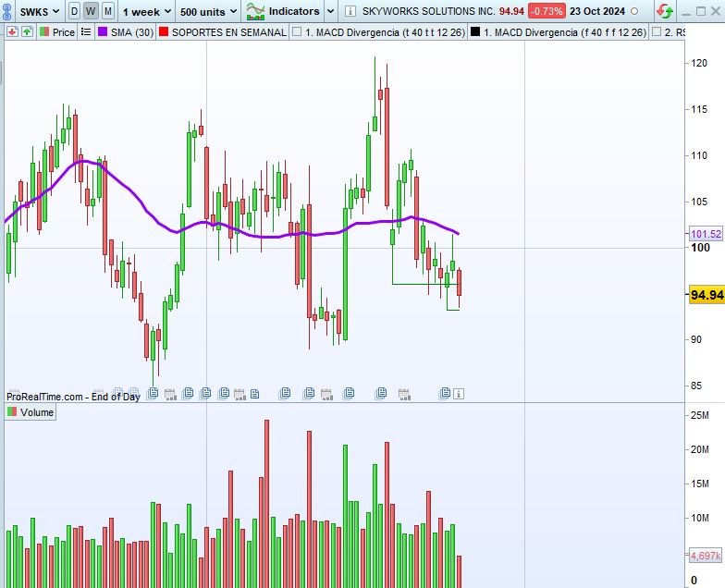Open the instrument info icon before SKYWORKS
This screenshot has height=588, width=725.
pyautogui.click(x=350, y=11)
